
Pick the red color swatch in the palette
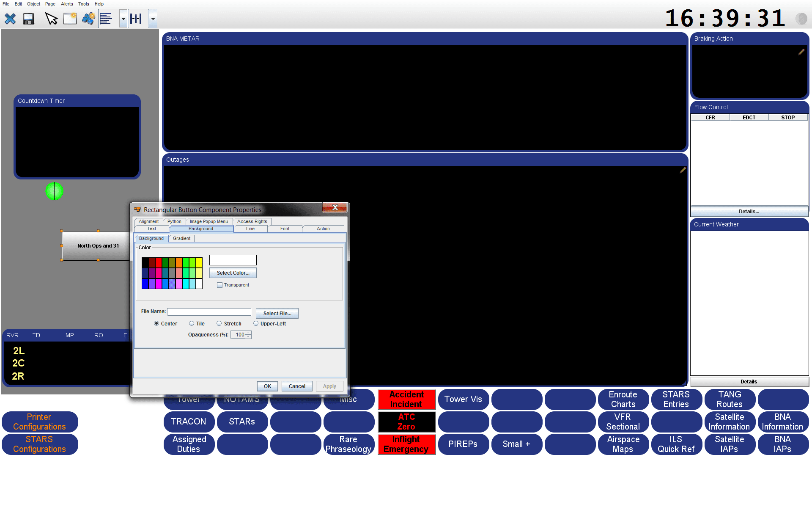click(x=159, y=262)
